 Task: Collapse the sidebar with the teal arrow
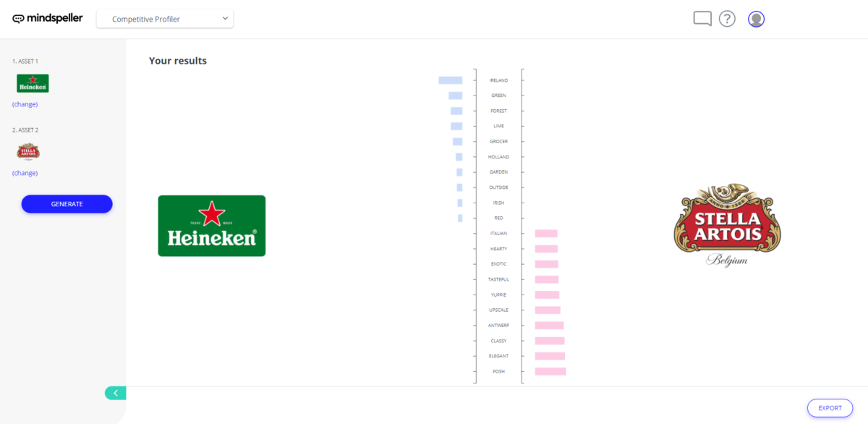point(116,393)
